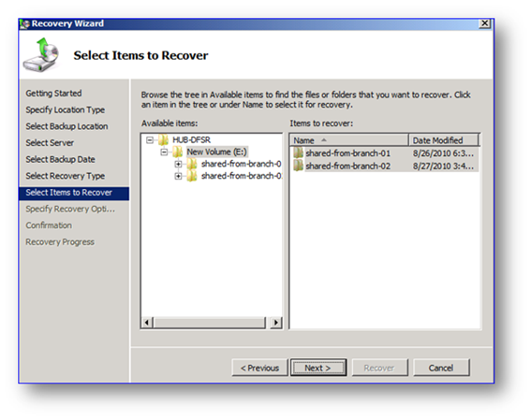Click the tree's right scroll arrow
Viewport: 531px width, 420px height.
(x=276, y=323)
